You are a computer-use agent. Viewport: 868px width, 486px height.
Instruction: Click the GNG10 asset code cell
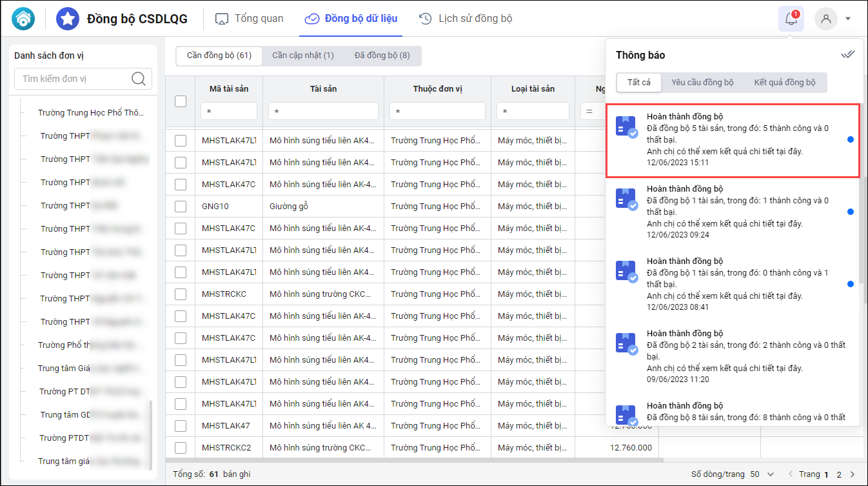tap(229, 207)
